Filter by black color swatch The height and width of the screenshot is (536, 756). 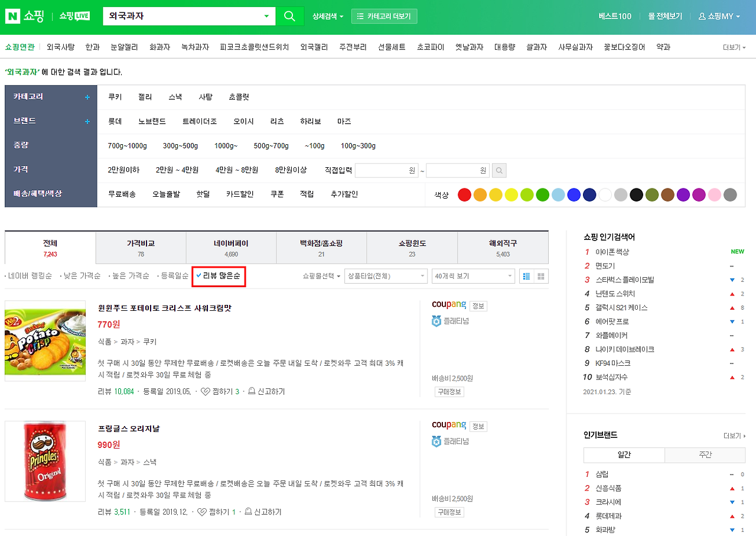[636, 194]
